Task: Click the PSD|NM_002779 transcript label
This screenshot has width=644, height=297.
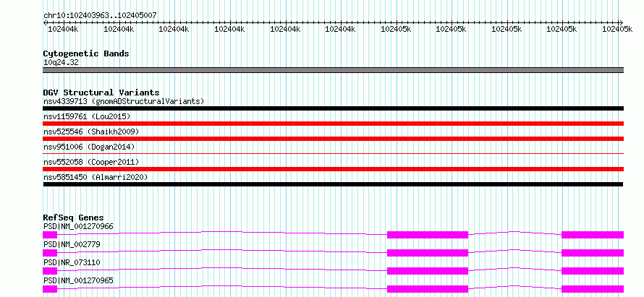Action: (x=72, y=244)
